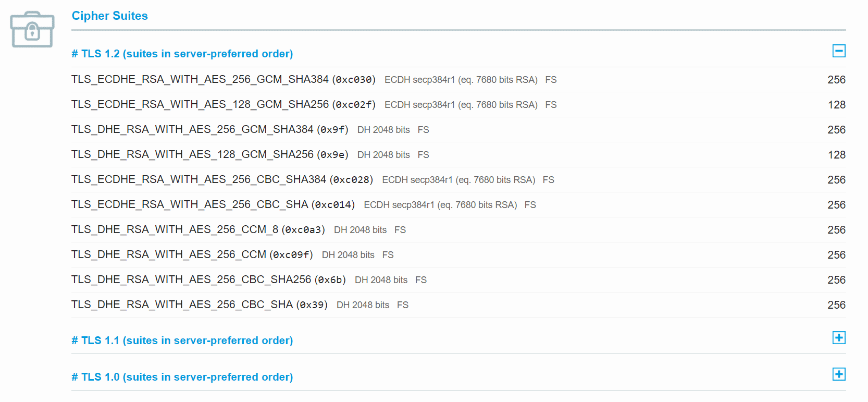
Task: Collapse the TLS 1.2 suites section
Action: (x=838, y=51)
